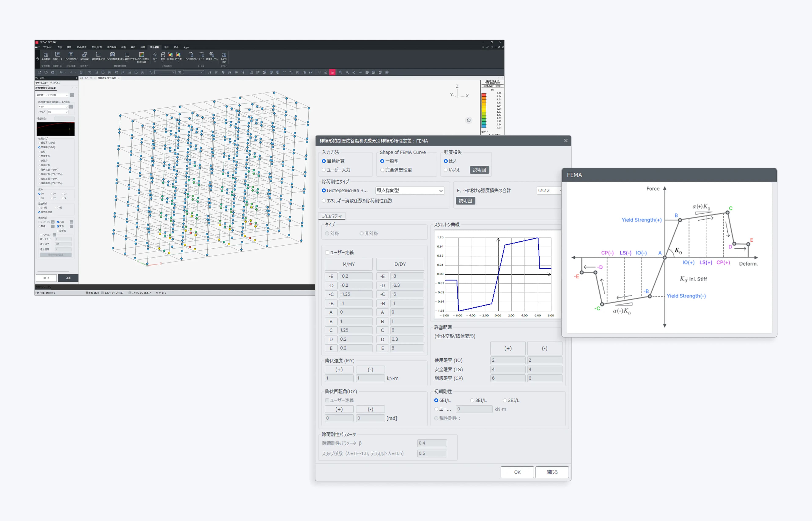Click the blue swatch at legend bottom
The image size is (812, 521).
(x=484, y=126)
